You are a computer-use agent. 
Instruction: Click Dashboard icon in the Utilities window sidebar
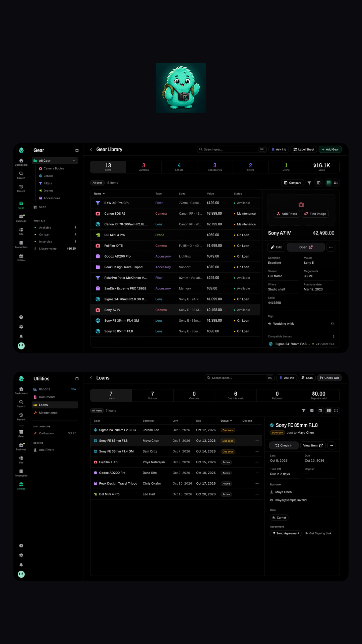21,390
